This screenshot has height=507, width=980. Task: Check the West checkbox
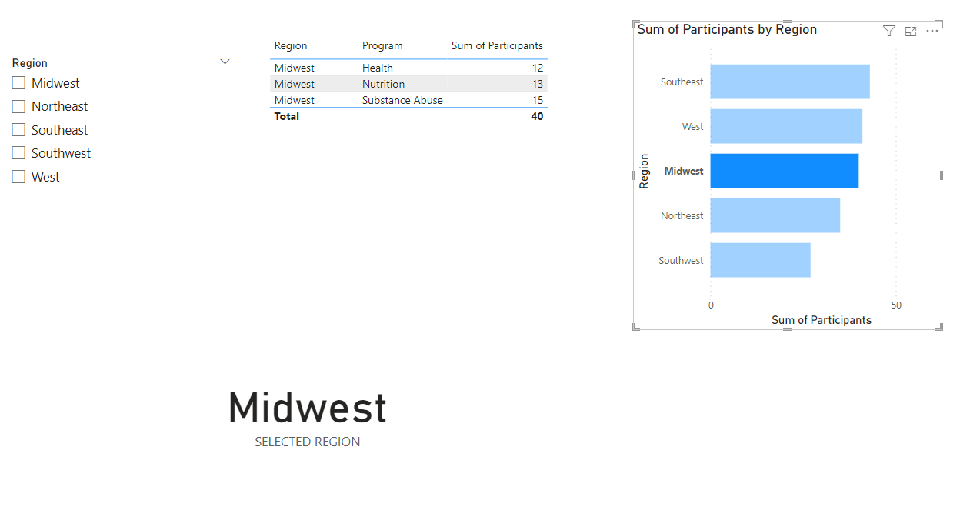pyautogui.click(x=18, y=176)
